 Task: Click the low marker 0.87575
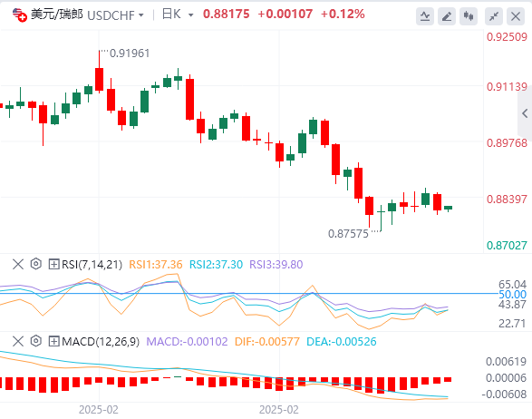pyautogui.click(x=348, y=234)
